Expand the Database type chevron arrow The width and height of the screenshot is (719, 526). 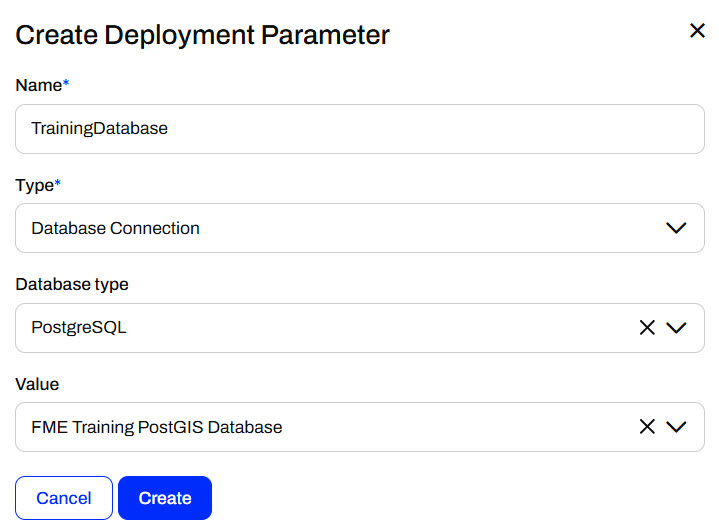coord(676,328)
